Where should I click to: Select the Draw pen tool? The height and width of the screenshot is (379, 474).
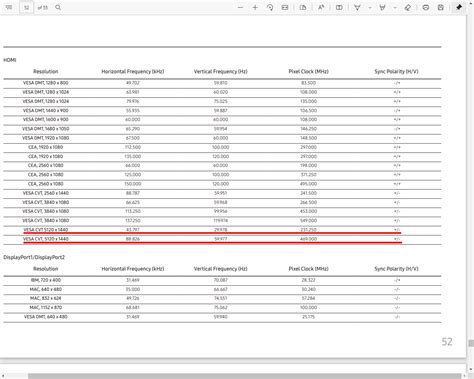pos(357,7)
